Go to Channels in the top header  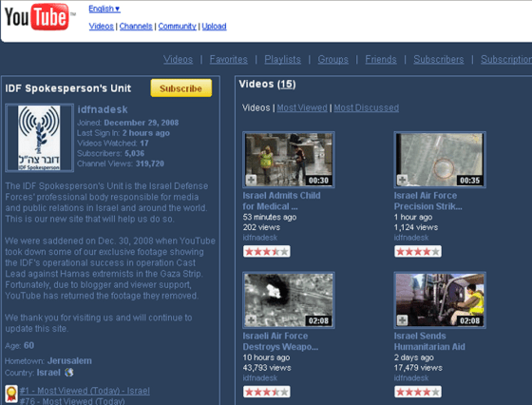coord(136,26)
